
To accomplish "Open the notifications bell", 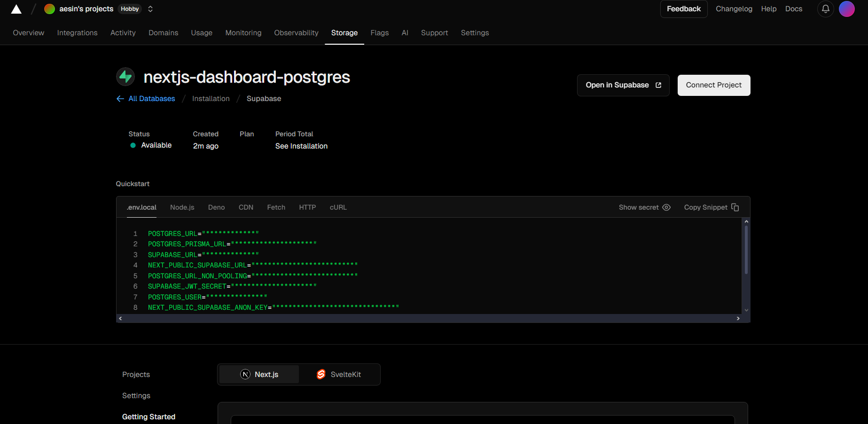I will click(x=825, y=9).
